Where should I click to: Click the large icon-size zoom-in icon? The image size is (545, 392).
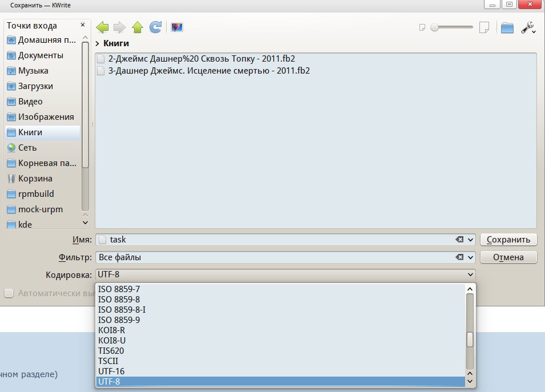484,27
